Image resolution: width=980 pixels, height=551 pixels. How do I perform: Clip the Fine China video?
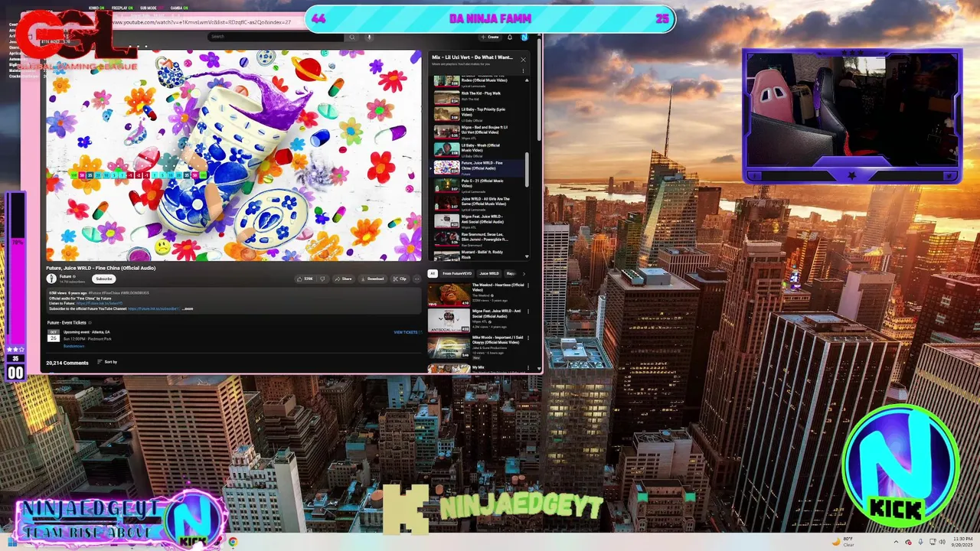coord(400,279)
